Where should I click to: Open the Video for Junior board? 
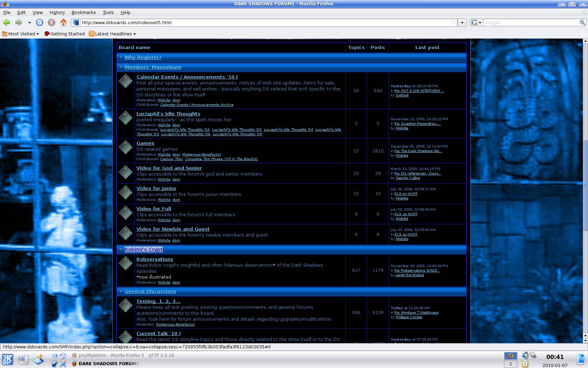156,188
